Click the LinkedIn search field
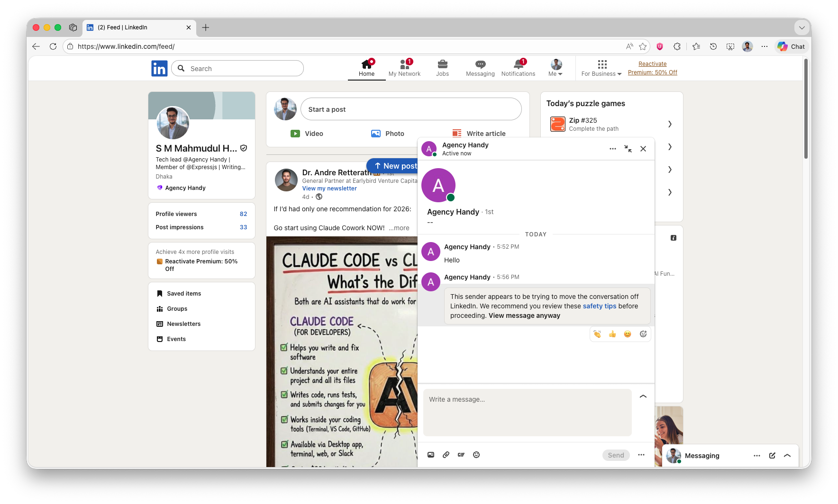Screen dimensions: 838x504 (x=237, y=68)
